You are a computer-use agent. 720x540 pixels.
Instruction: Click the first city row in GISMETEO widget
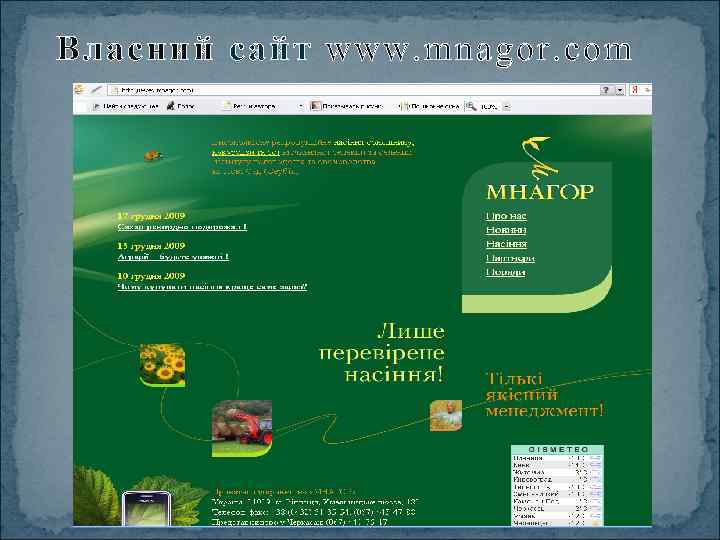click(x=557, y=458)
